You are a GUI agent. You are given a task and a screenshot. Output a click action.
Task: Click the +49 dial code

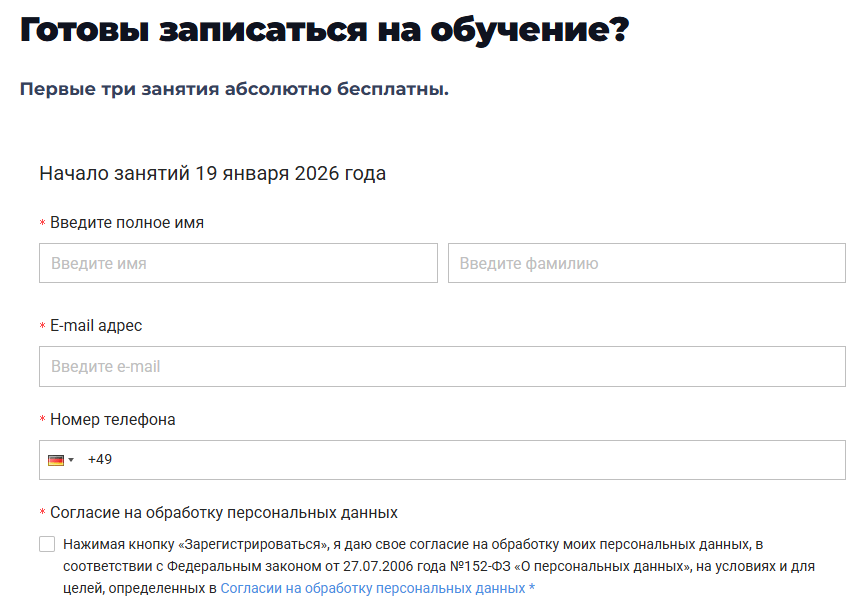tap(100, 460)
